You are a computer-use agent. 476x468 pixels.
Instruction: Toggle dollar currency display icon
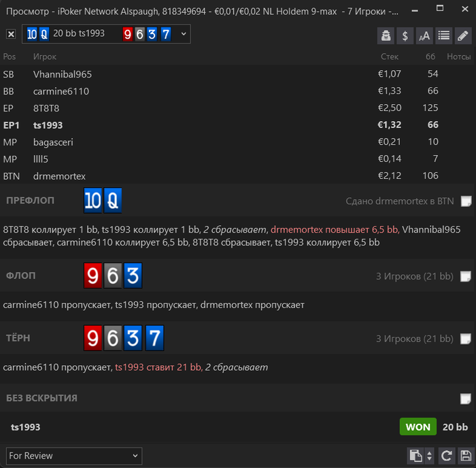pos(405,35)
